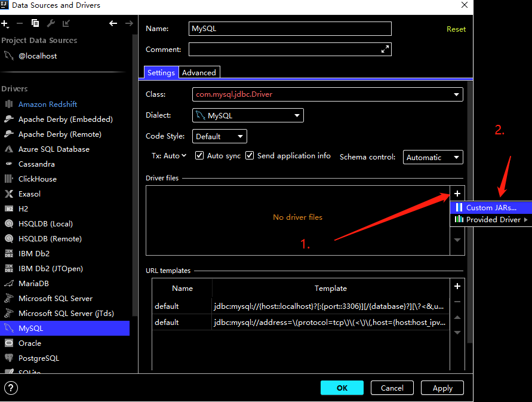This screenshot has height=402, width=532.
Task: Click the Comment input field
Action: [x=290, y=49]
